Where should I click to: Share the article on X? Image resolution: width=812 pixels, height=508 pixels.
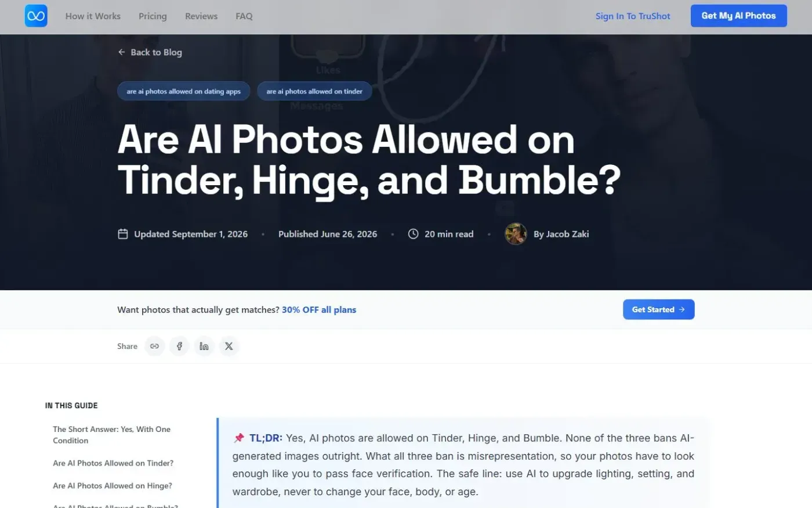pyautogui.click(x=229, y=346)
